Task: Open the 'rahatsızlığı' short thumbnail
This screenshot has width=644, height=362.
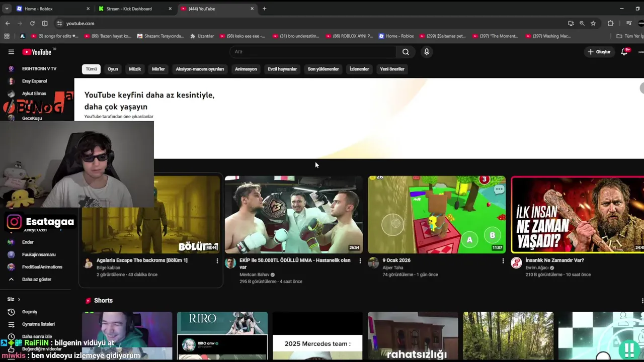Action: click(x=413, y=336)
